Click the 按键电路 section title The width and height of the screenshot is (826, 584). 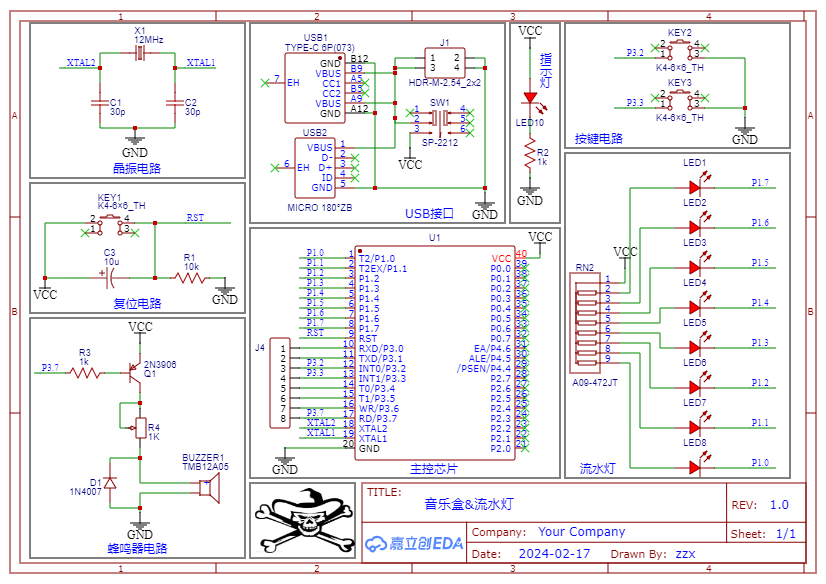pyautogui.click(x=598, y=138)
